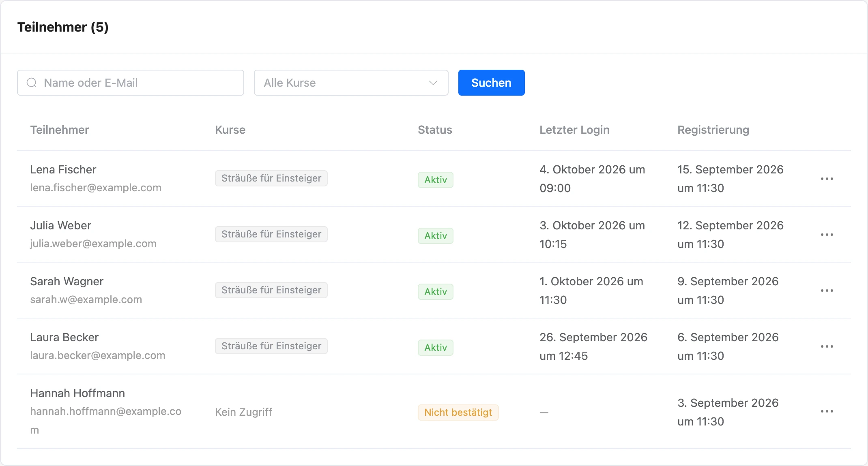The image size is (868, 466).
Task: Click Julia Weber's Sträuße für Einsteiger tag
Action: click(271, 234)
